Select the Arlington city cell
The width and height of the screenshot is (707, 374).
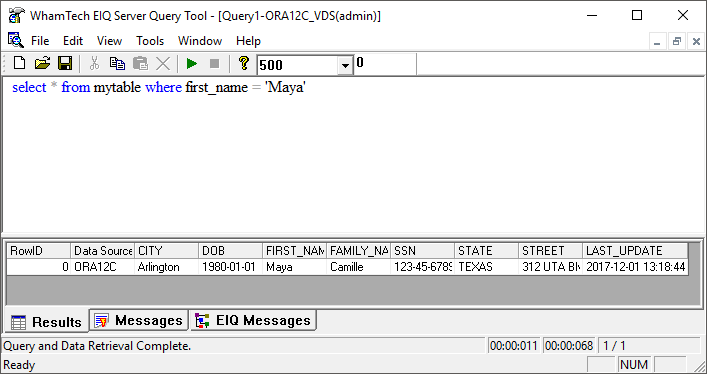166,267
